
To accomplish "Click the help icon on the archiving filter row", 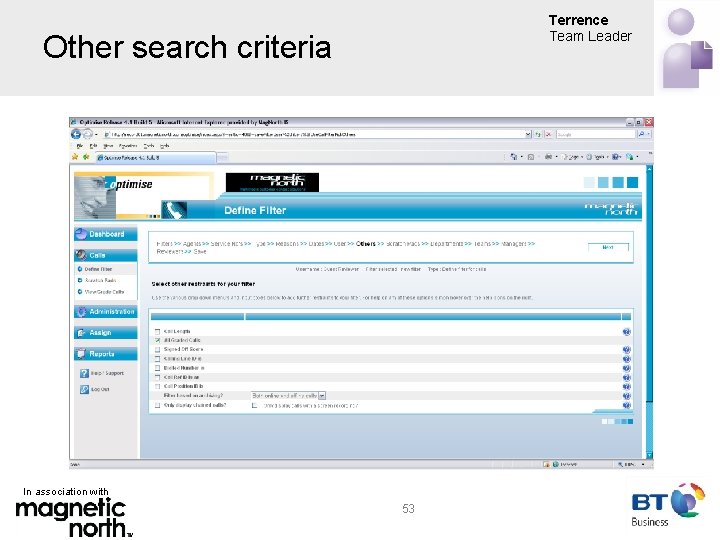I will pos(626,396).
